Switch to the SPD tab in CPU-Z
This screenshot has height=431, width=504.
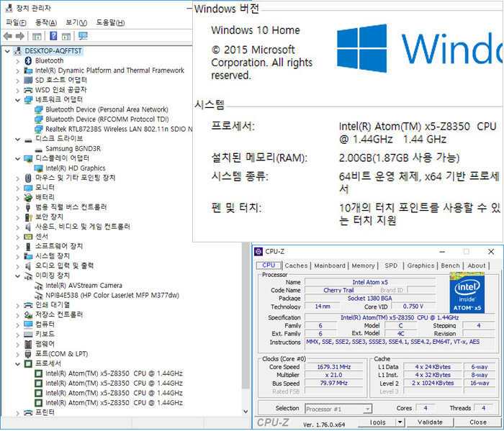pyautogui.click(x=391, y=266)
